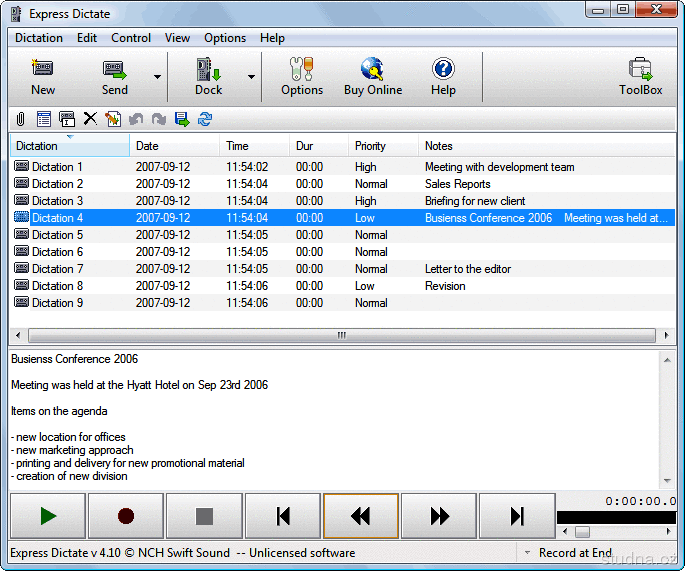
Task: Select Dictation 7 in the list
Action: pos(57,269)
